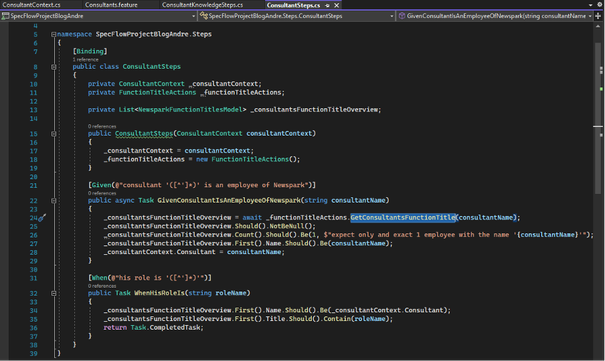Click the split editor window icon
Image resolution: width=605 pixels, height=361 pixels.
tap(598, 16)
